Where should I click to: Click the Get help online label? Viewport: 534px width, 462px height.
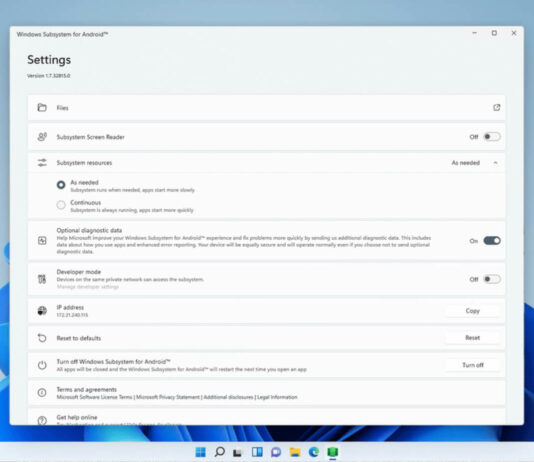click(x=77, y=417)
